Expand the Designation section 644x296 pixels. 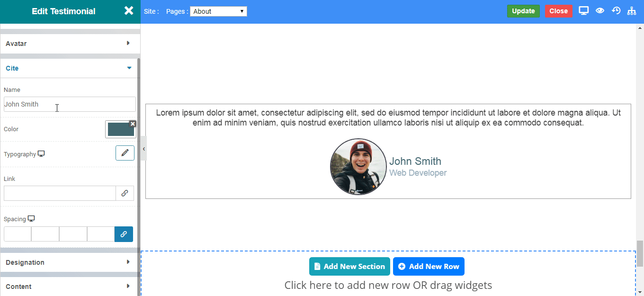pyautogui.click(x=70, y=262)
